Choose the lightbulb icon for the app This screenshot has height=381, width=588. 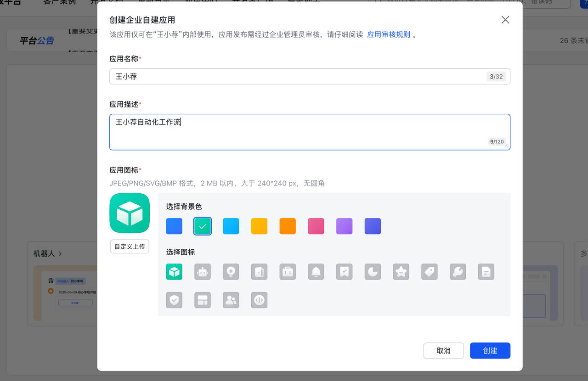231,272
